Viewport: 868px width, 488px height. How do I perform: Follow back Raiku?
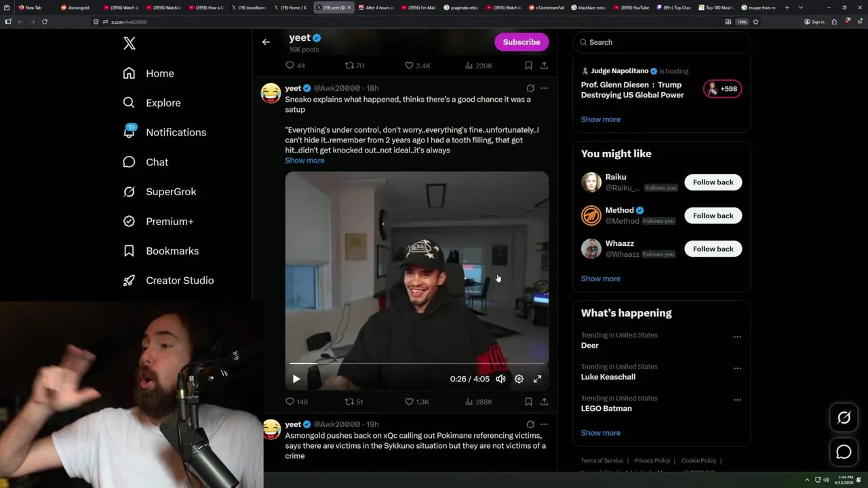point(713,182)
